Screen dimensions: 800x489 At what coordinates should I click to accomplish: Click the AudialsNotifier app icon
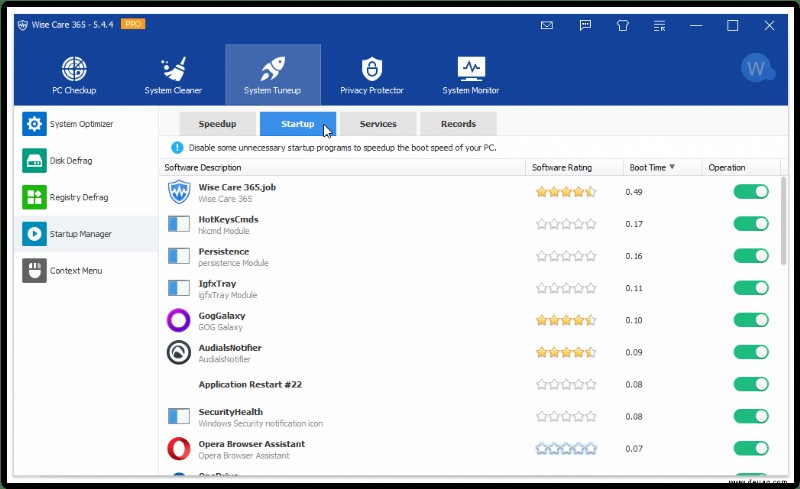tap(179, 352)
